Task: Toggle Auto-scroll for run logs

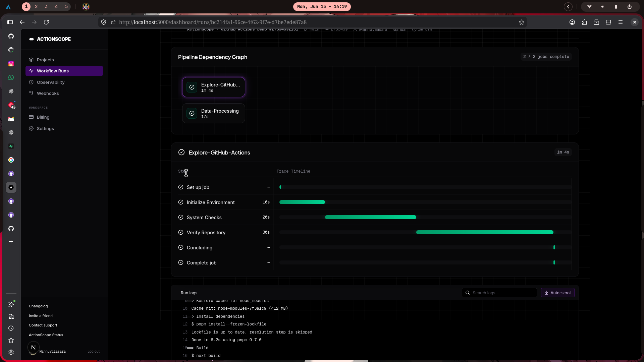Action: pyautogui.click(x=557, y=293)
